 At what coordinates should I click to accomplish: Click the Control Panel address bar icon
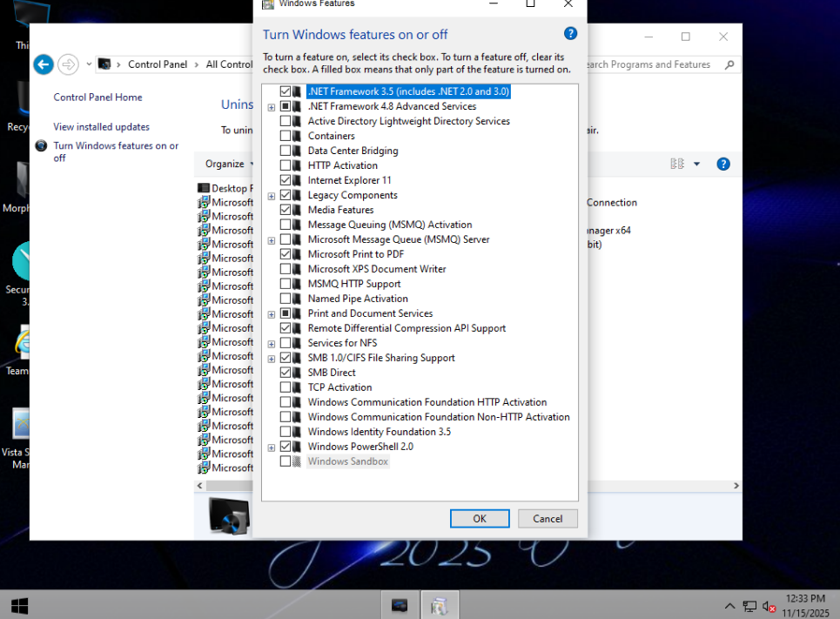pyautogui.click(x=105, y=64)
